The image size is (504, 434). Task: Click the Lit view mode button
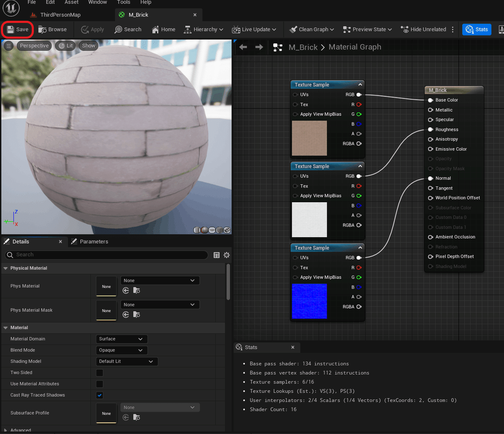click(x=65, y=46)
